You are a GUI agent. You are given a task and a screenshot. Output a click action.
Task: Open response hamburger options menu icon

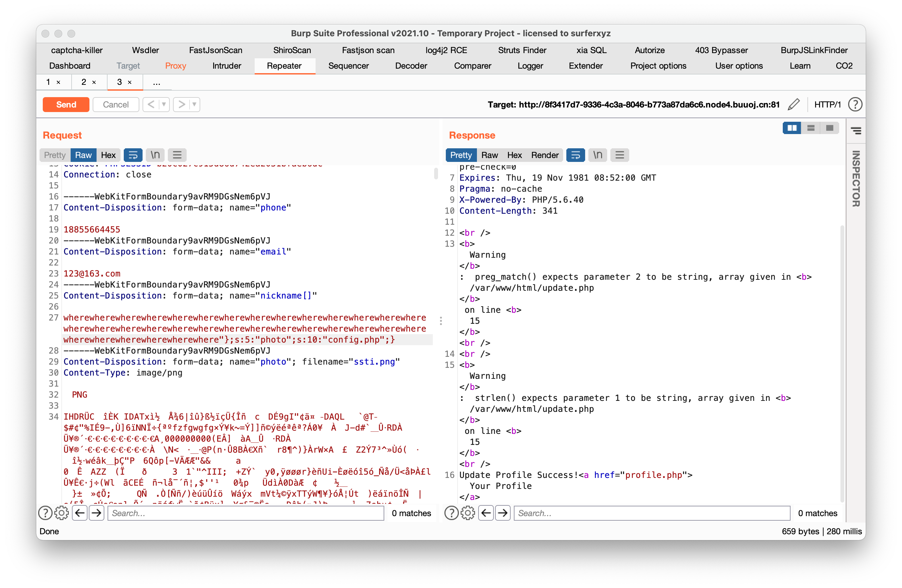click(620, 155)
